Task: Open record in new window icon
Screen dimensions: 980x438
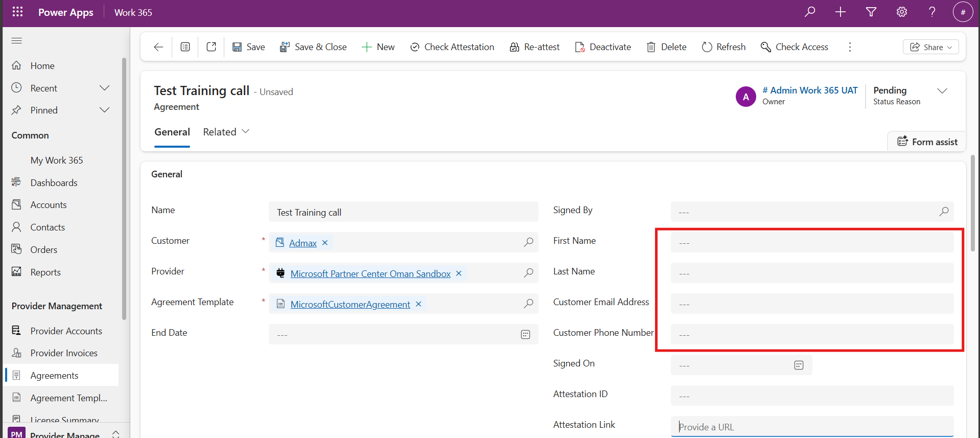Action: tap(211, 47)
